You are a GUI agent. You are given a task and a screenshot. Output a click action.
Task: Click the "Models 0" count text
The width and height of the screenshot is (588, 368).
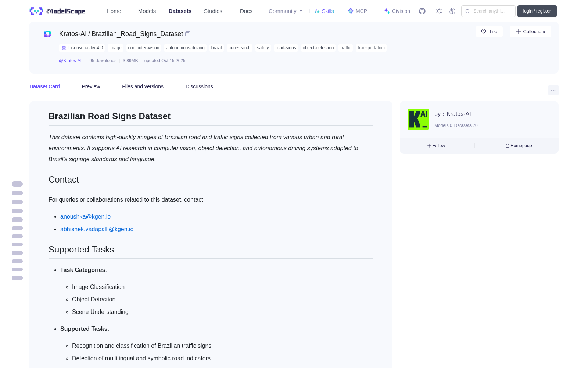click(443, 125)
